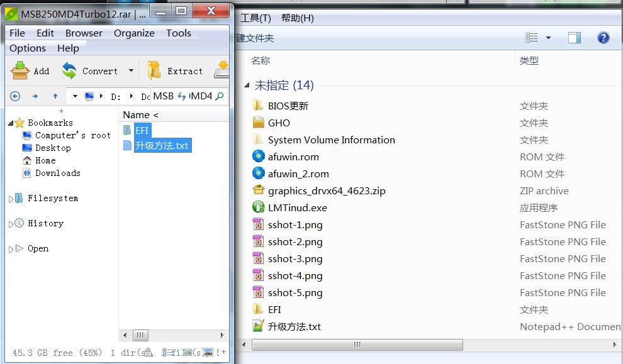
Task: Open the address bar history dropdown
Action: [x=75, y=96]
